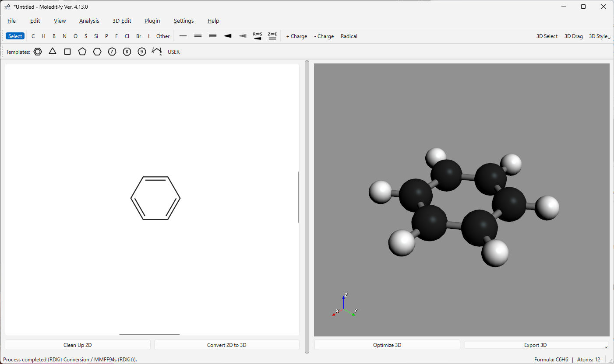
Task: Pick the hashed dash bond tool
Action: click(243, 36)
